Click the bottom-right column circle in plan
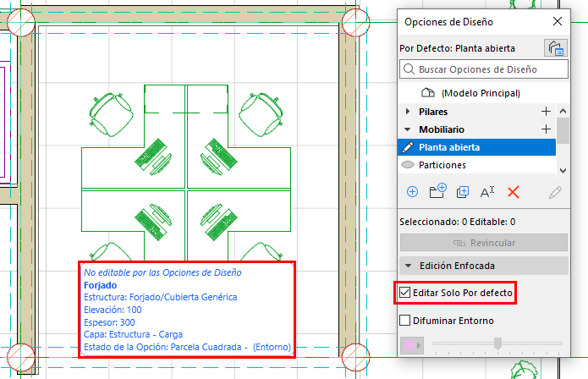The width and height of the screenshot is (588, 379). point(355,357)
